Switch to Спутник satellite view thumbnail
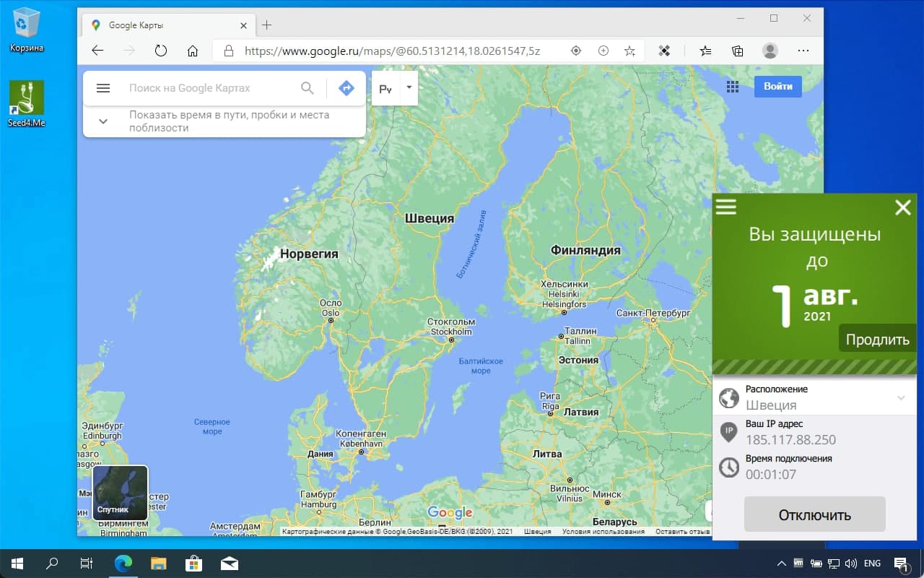Screen dimensions: 924x578 tap(121, 493)
